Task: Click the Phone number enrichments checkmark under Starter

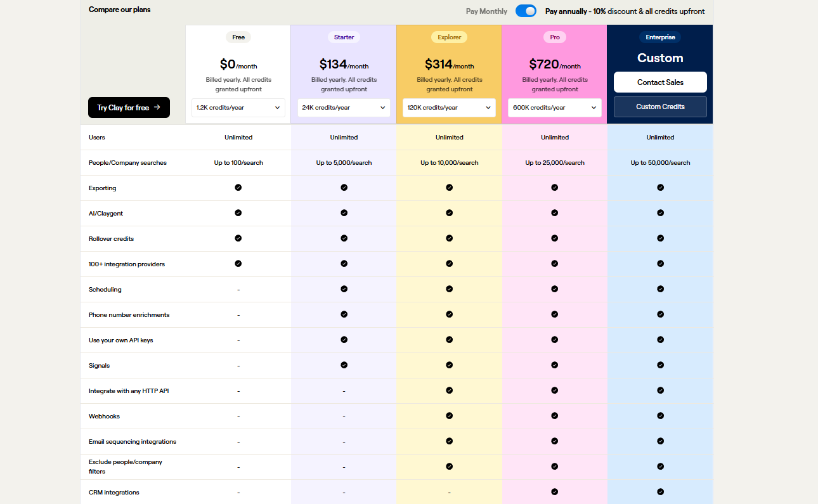Action: 344,314
